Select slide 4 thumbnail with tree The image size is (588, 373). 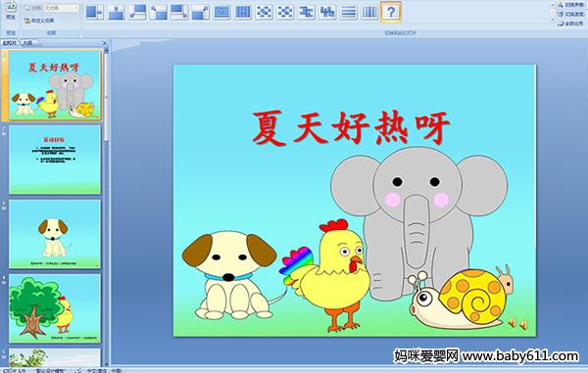click(55, 308)
